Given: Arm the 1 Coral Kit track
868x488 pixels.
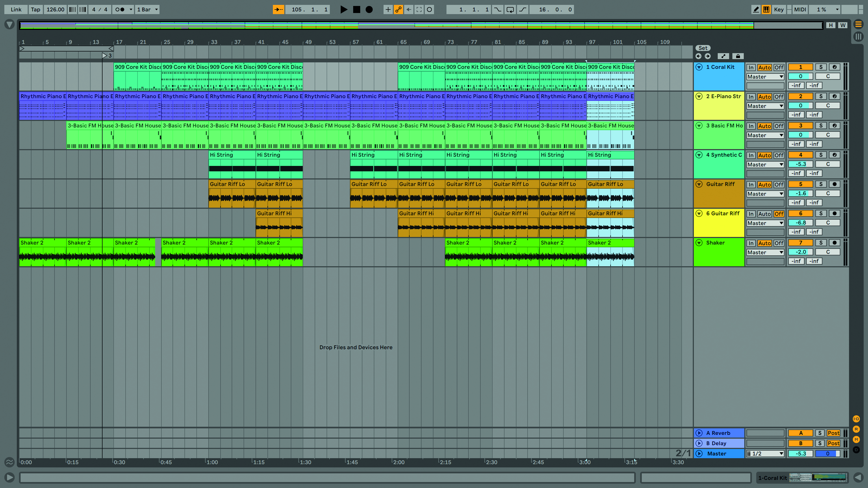Looking at the screenshot, I should 834,67.
